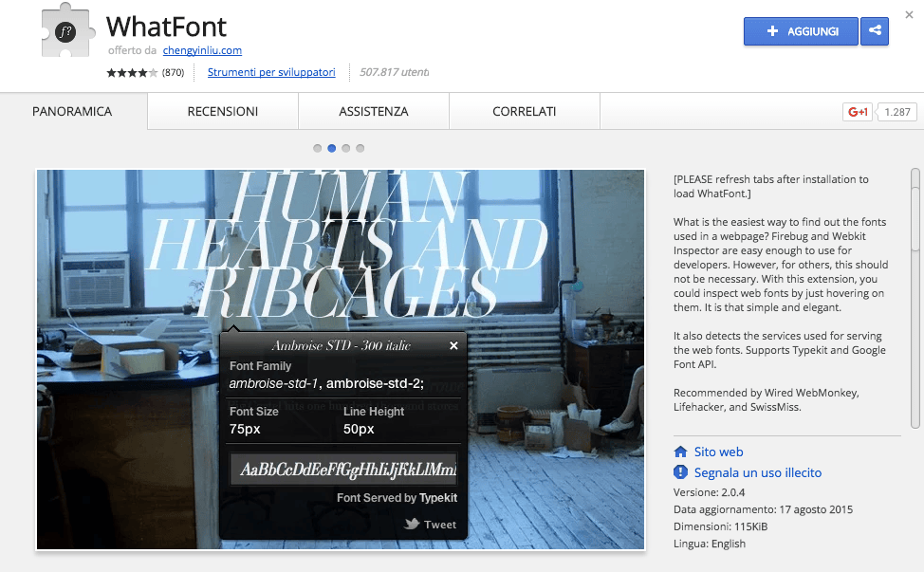Click the WhatFont puzzle-piece extension icon
This screenshot has height=572, width=924.
pos(66,31)
